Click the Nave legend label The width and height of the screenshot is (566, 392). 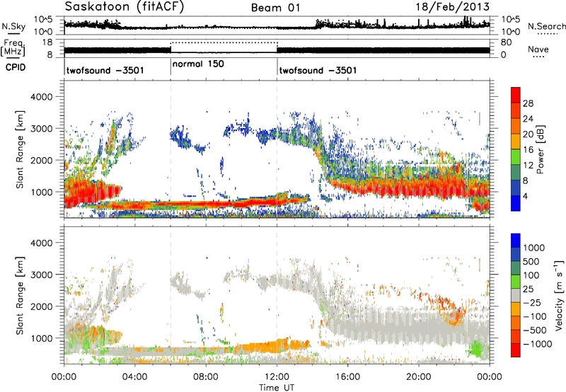(538, 49)
